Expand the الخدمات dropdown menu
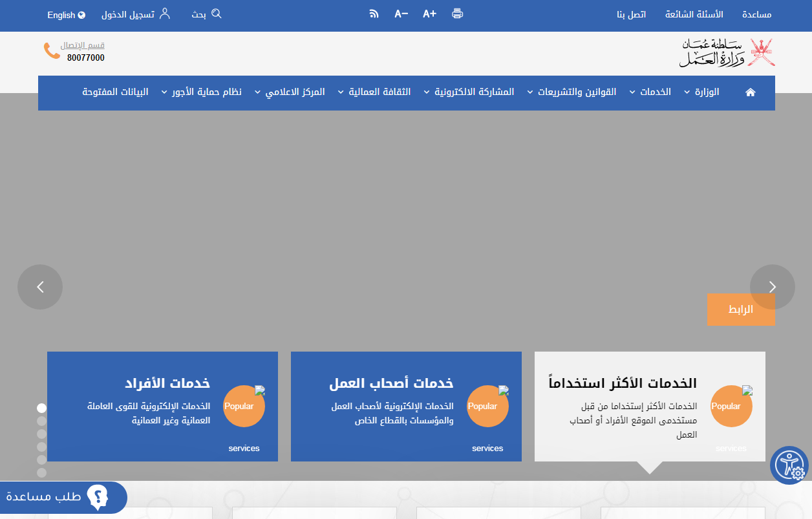 [x=655, y=92]
